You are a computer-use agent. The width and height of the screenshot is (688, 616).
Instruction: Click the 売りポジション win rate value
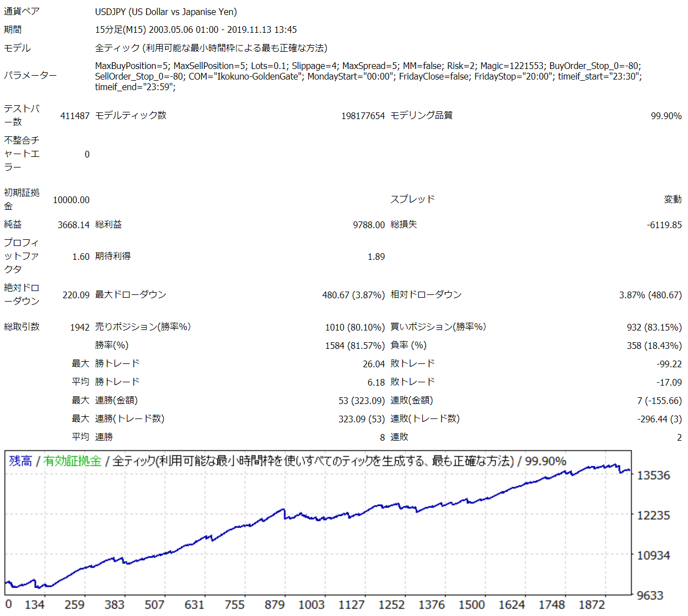pyautogui.click(x=357, y=327)
